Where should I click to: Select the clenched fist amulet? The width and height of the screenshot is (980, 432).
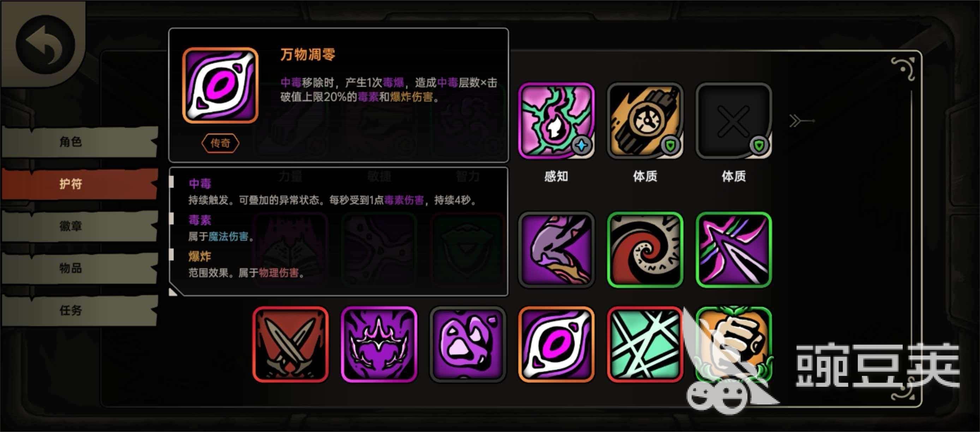coord(734,344)
